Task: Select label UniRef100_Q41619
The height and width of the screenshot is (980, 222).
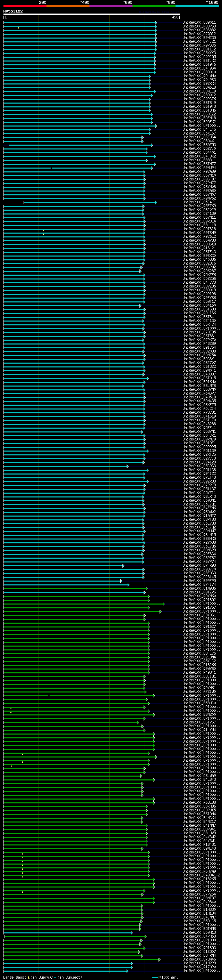Action: (x=199, y=416)
